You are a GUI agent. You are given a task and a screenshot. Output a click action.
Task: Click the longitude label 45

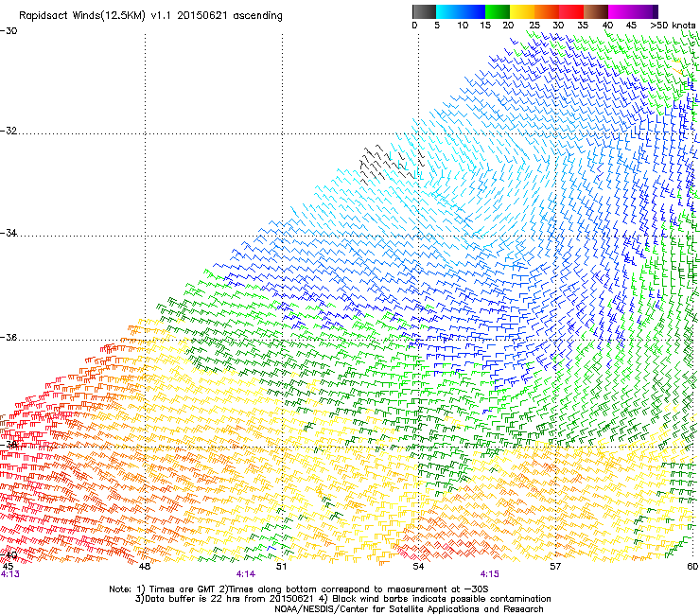(8, 567)
